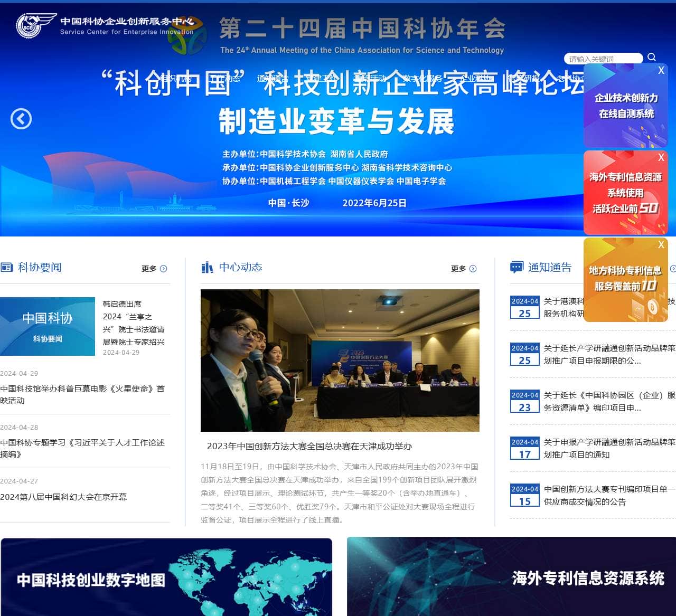Viewport: 676px width, 616px height.
Task: Open the 地方科协专利信息服务覆盖前10 banner
Action: point(626,280)
